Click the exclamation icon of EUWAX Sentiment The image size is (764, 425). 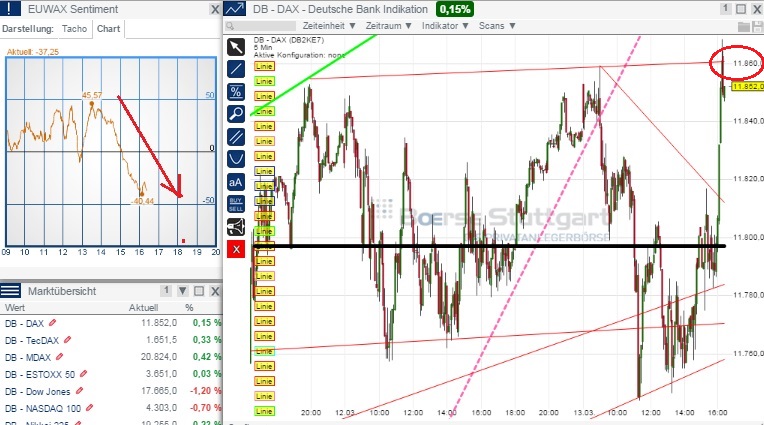pyautogui.click(x=11, y=9)
